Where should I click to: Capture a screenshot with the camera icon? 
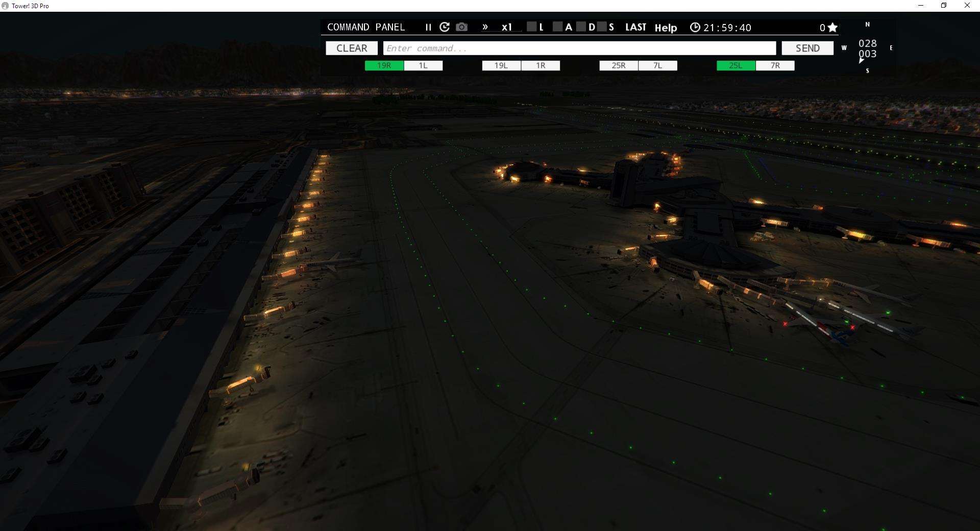461,27
